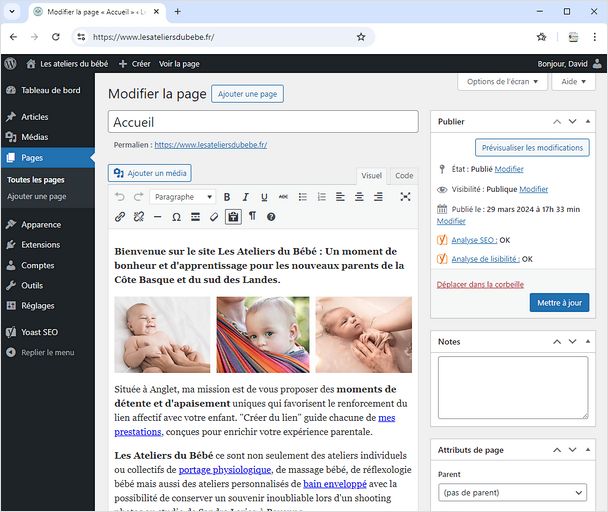Click Modifier link next to Visibilité
The width and height of the screenshot is (608, 512).
click(534, 189)
